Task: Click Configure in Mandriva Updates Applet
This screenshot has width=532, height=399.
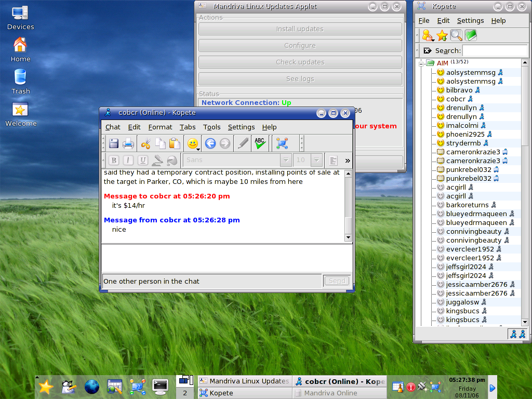Action: point(300,46)
